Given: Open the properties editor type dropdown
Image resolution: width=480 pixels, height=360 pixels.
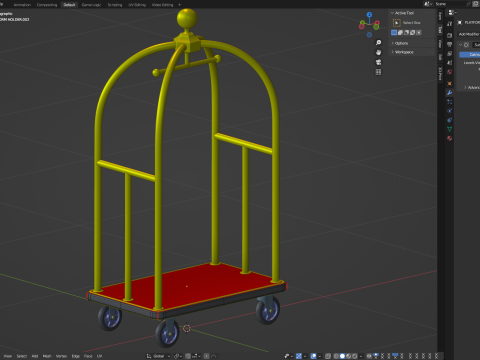Looking at the screenshot, I should pyautogui.click(x=452, y=12).
